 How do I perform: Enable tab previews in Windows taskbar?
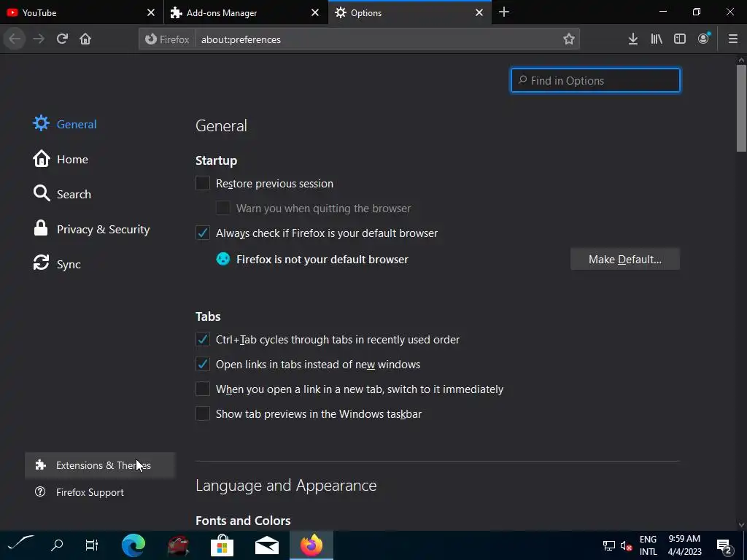(203, 414)
